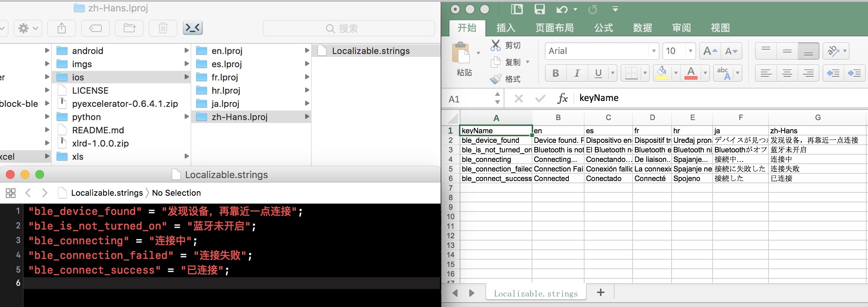Image resolution: width=868 pixels, height=307 pixels.
Task: Toggle underline formatting in Excel
Action: [598, 73]
